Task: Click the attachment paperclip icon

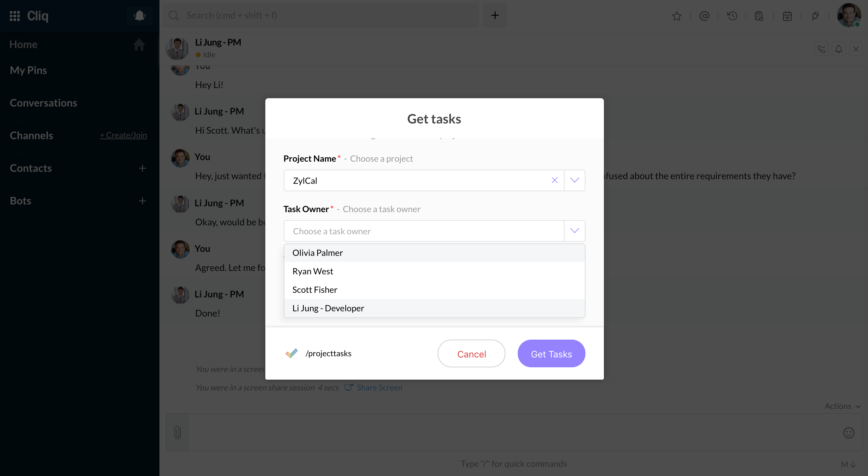Action: pyautogui.click(x=177, y=433)
